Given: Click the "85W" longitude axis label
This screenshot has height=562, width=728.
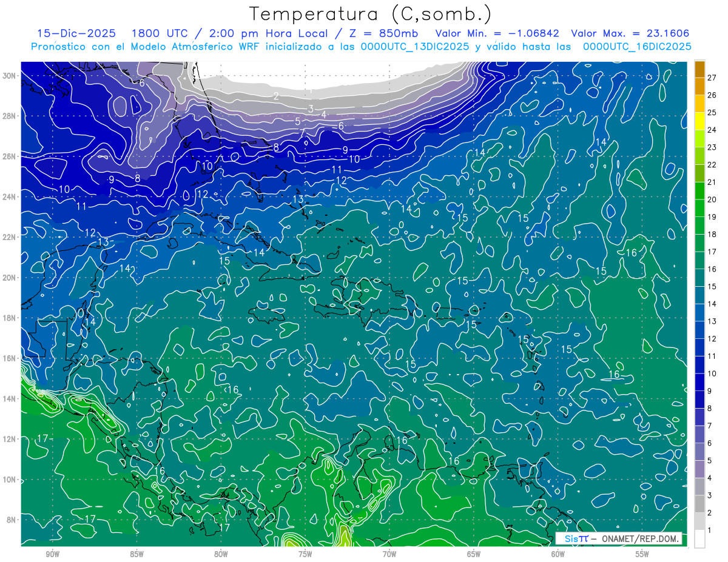Looking at the screenshot, I should 136,555.
